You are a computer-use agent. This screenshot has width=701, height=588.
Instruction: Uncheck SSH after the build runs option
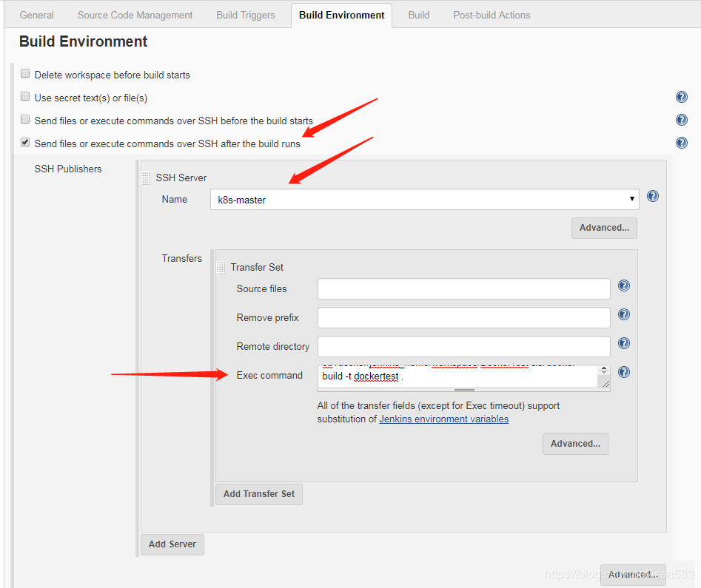coord(26,143)
